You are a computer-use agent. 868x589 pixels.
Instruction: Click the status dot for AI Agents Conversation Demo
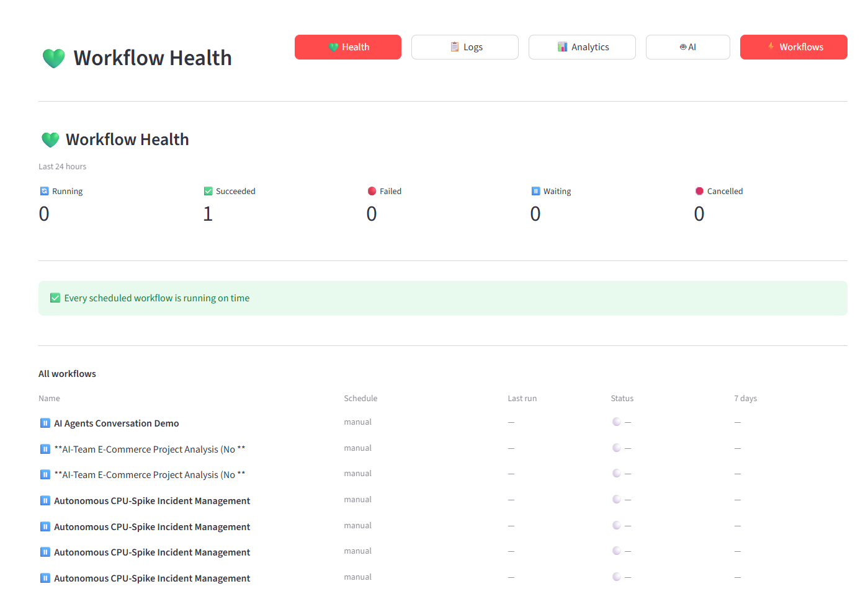coord(616,422)
